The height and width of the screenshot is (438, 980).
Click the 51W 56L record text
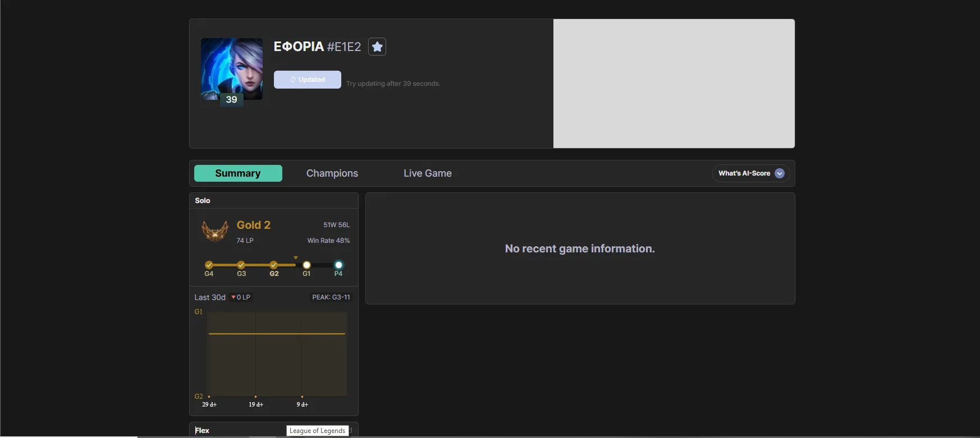[337, 225]
